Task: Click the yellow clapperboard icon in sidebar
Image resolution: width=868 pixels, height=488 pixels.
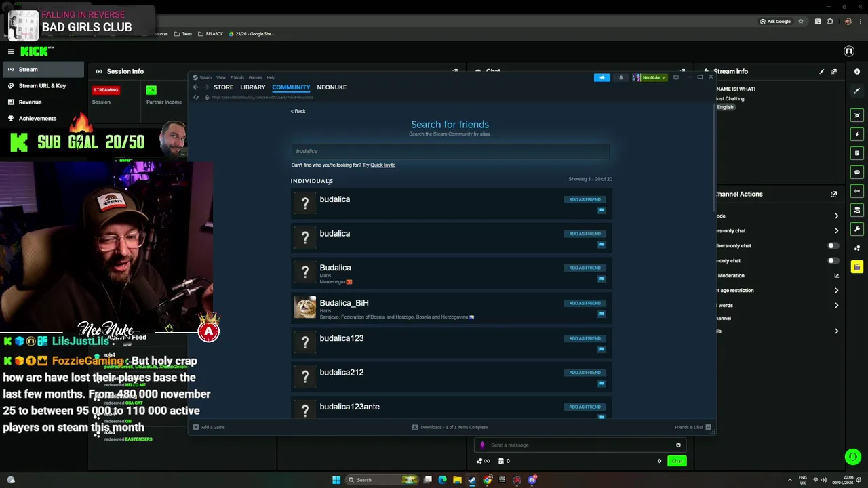Action: pos(857,267)
